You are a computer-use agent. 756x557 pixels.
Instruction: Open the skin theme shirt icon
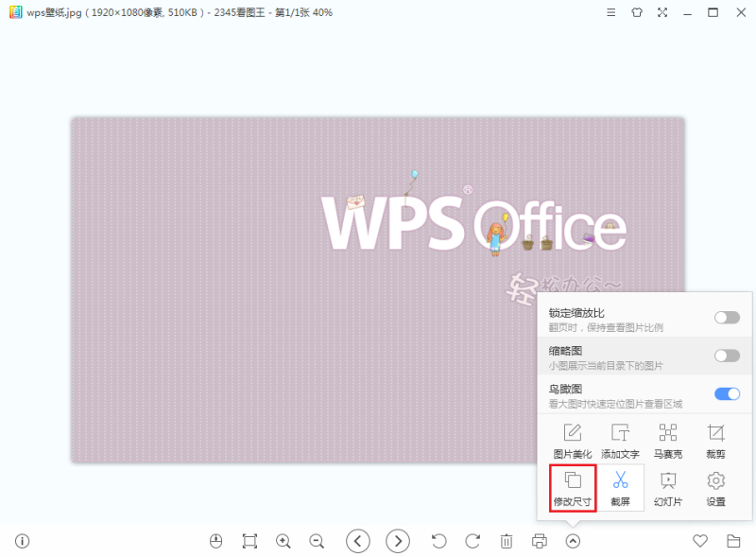[x=637, y=12]
